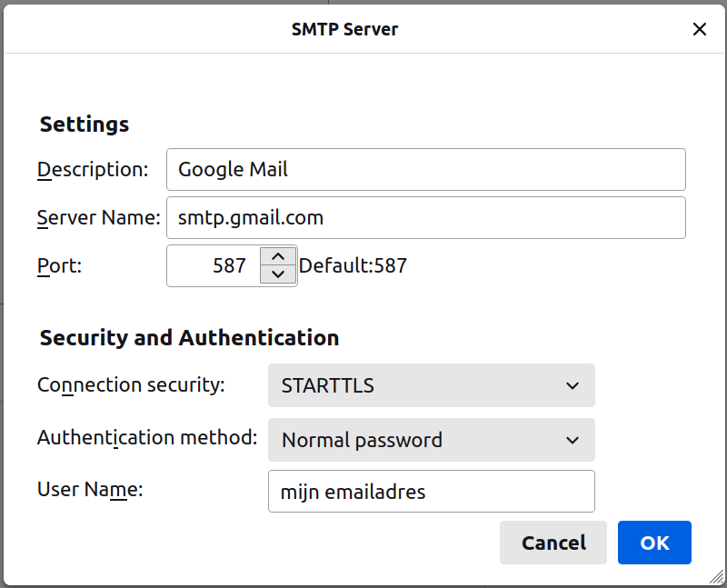Viewport: 727px width, 588px height.
Task: Click the Description input field
Action: point(425,169)
